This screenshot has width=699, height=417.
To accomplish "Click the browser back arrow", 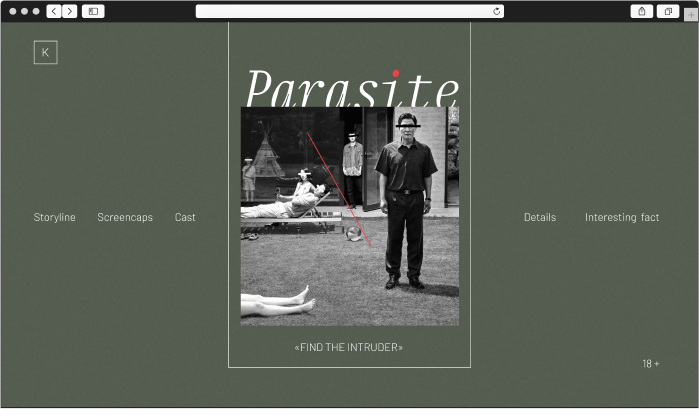I will pos(54,11).
